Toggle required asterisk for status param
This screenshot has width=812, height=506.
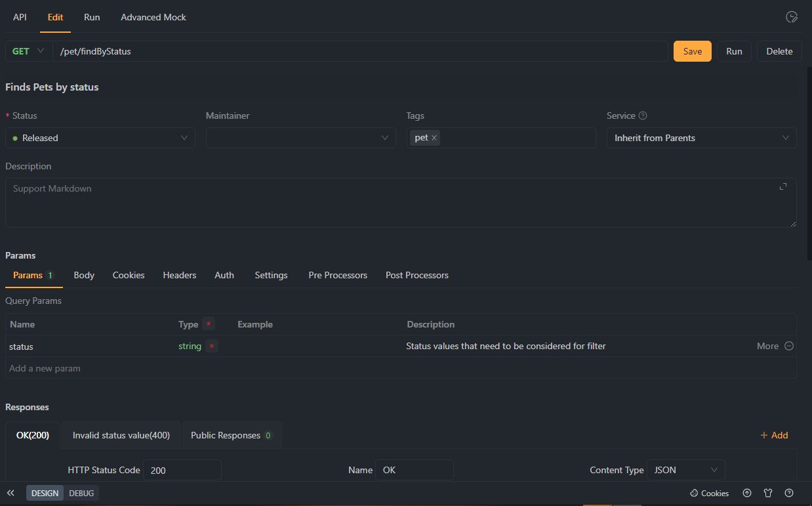tap(211, 346)
